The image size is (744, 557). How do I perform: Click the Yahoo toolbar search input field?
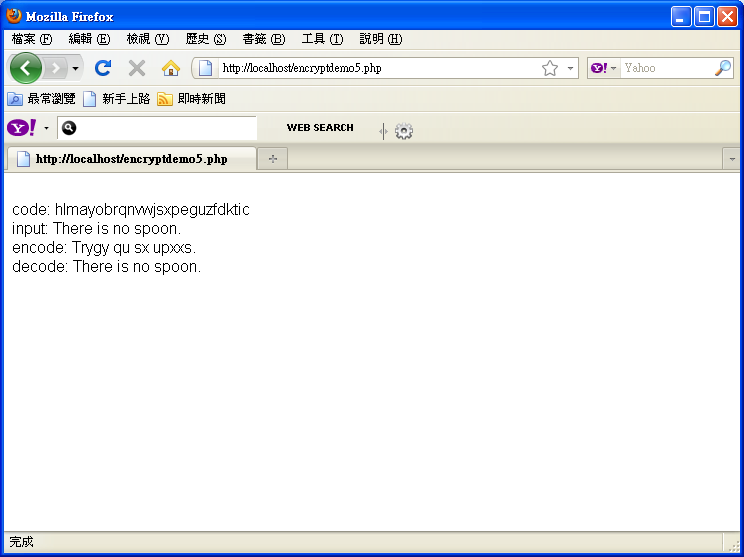[157, 128]
